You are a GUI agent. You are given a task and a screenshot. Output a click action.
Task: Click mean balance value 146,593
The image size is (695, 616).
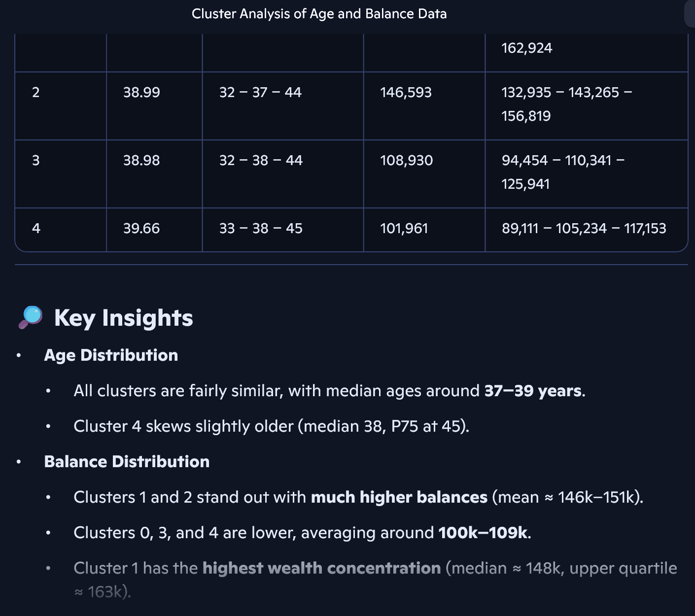pyautogui.click(x=406, y=92)
